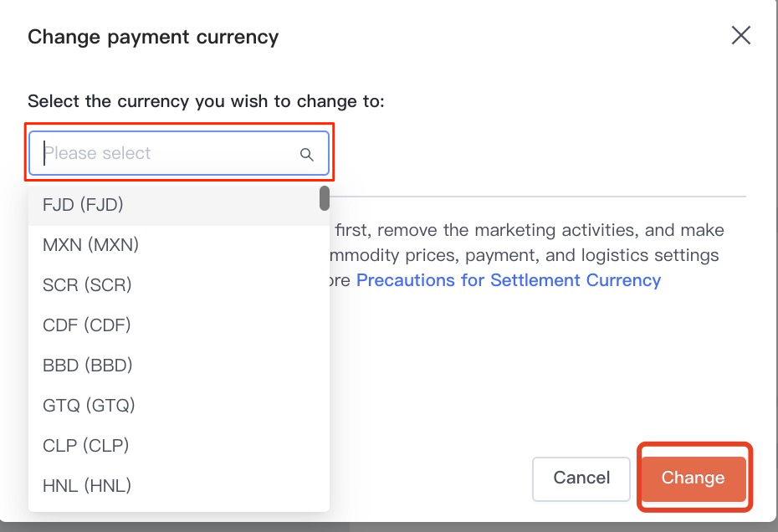Pick the CLP (CLP) entry

(x=86, y=445)
